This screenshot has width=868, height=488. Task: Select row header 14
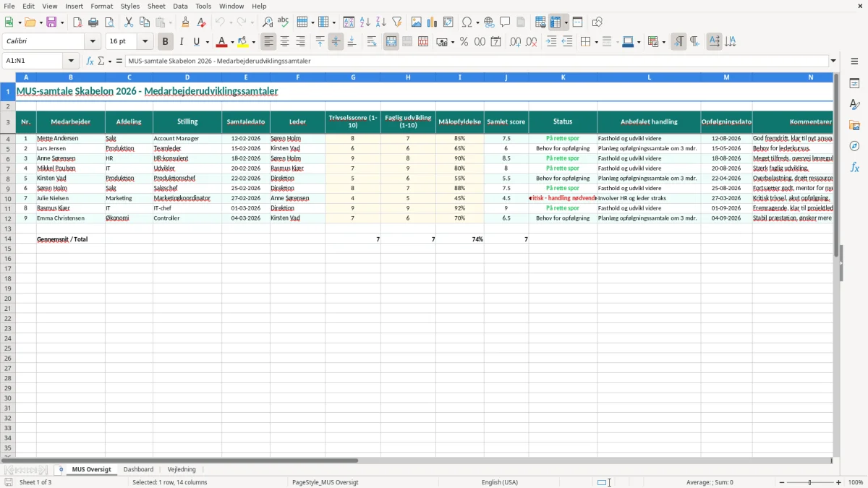pos(8,239)
